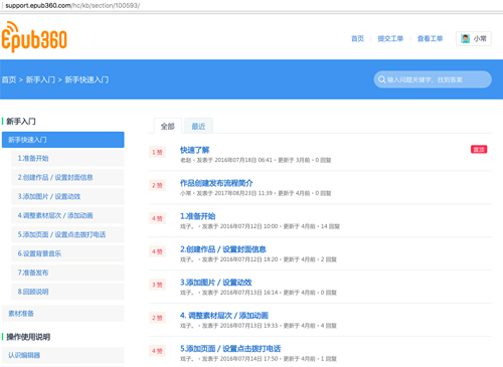Open sidebar item 5.添加页面 / 设置点击拨打电话
503x367 pixels.
[68, 234]
